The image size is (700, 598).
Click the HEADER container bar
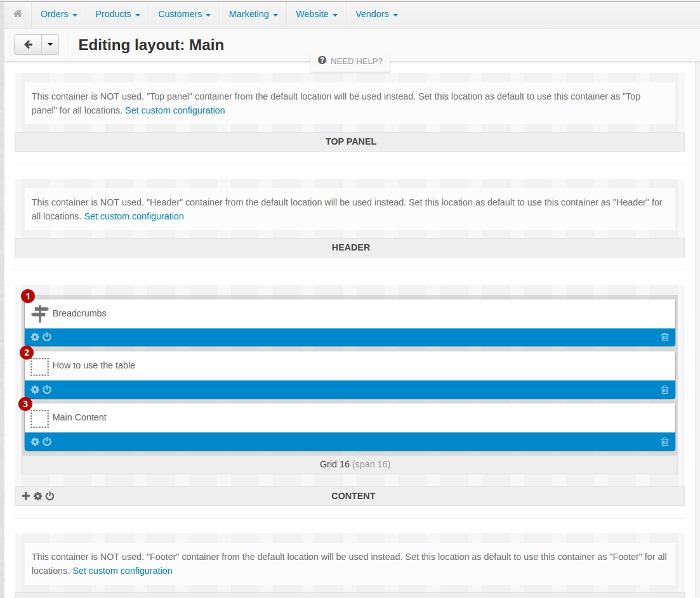pyautogui.click(x=350, y=247)
